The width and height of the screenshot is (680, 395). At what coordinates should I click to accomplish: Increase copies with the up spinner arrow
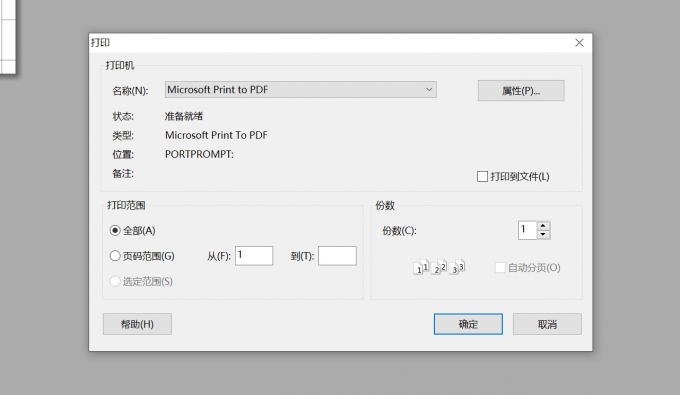click(x=543, y=226)
